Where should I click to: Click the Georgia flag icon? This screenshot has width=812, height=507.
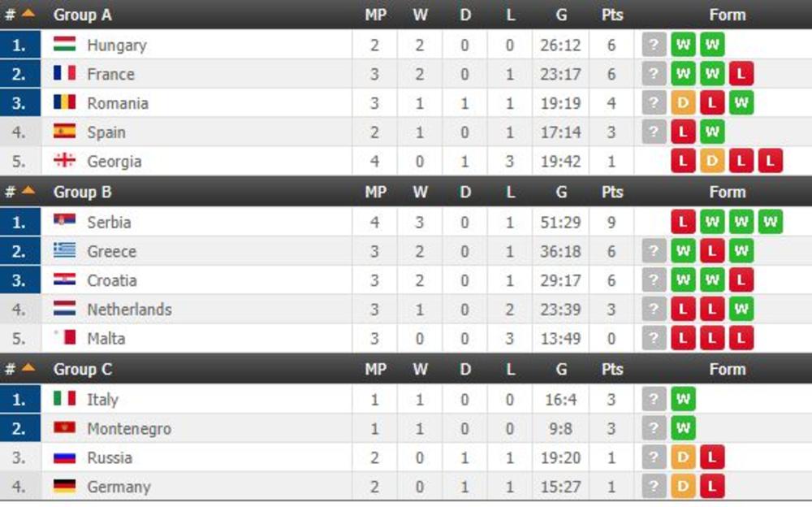tap(64, 161)
